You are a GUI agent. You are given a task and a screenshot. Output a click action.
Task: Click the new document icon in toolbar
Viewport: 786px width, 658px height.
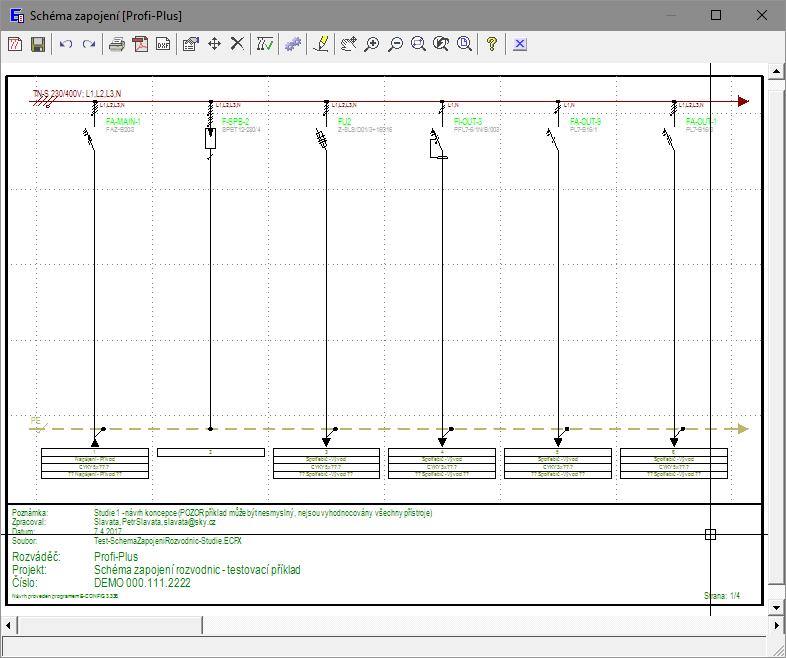point(15,44)
